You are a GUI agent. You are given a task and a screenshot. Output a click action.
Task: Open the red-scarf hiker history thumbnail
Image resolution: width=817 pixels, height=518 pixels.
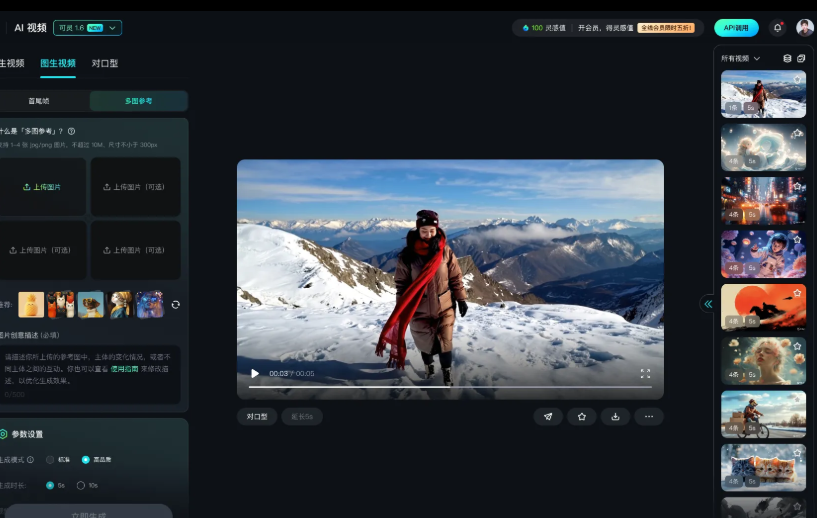(x=763, y=94)
